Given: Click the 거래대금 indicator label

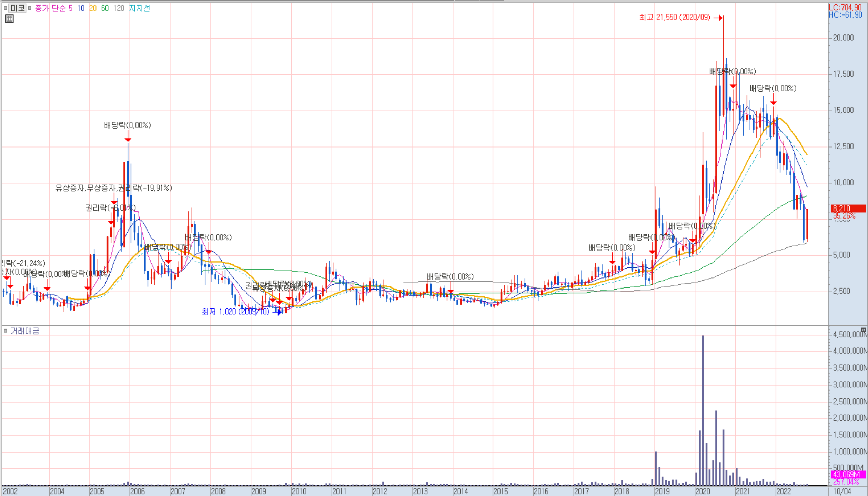Looking at the screenshot, I should tap(25, 331).
